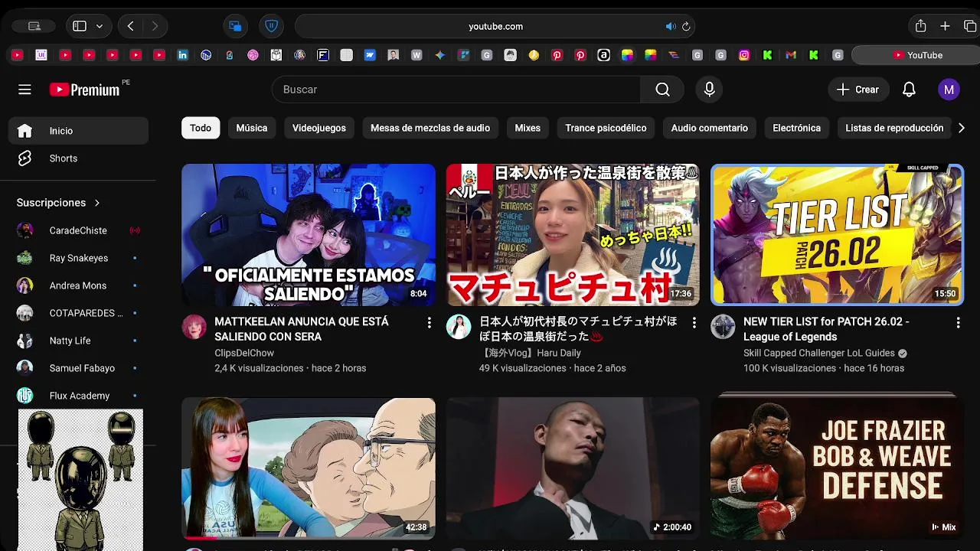This screenshot has height=551, width=980.
Task: Open Flux Academy subscription
Action: coord(78,396)
